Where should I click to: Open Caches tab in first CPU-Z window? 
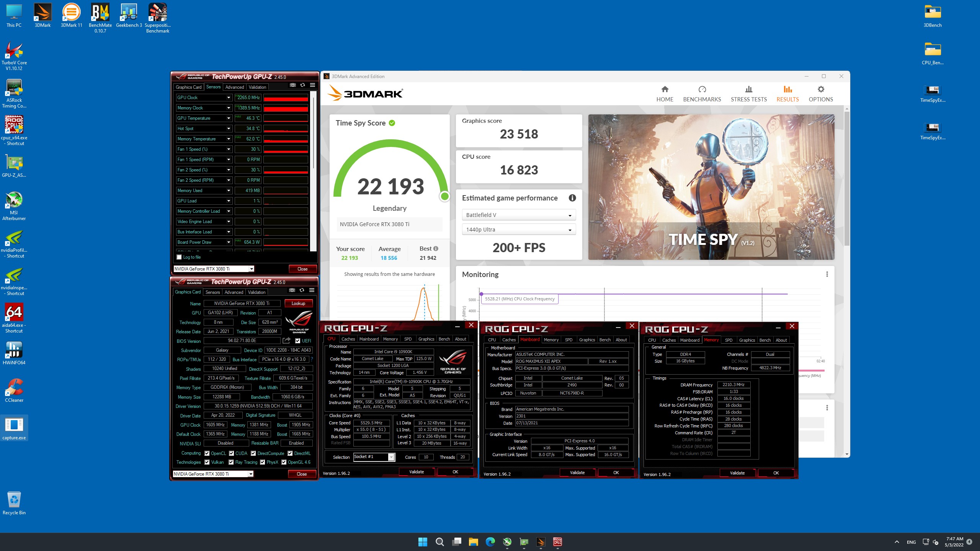coord(348,339)
